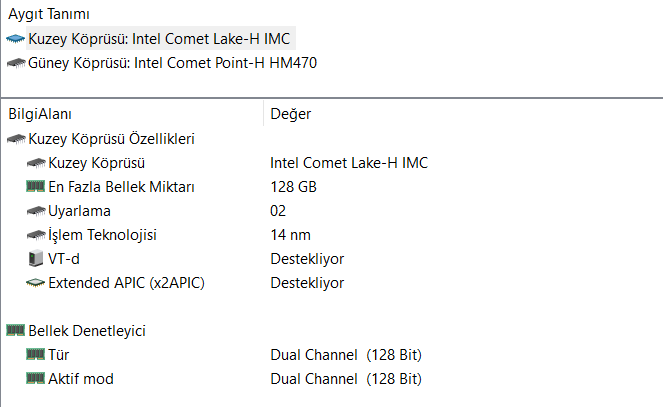Click the Kuzey Köprüsü Özellikleri section icon
This screenshot has width=663, height=407.
click(x=16, y=139)
